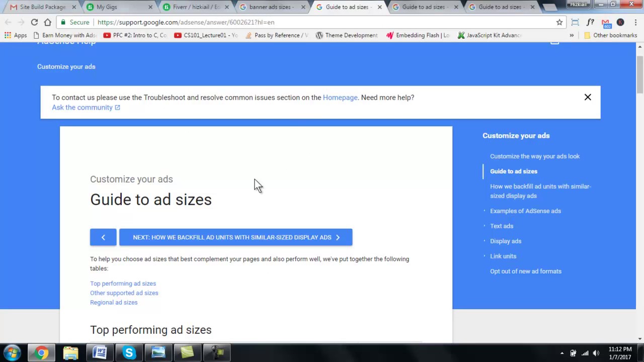Open the Other bookmarks folder

(610, 35)
